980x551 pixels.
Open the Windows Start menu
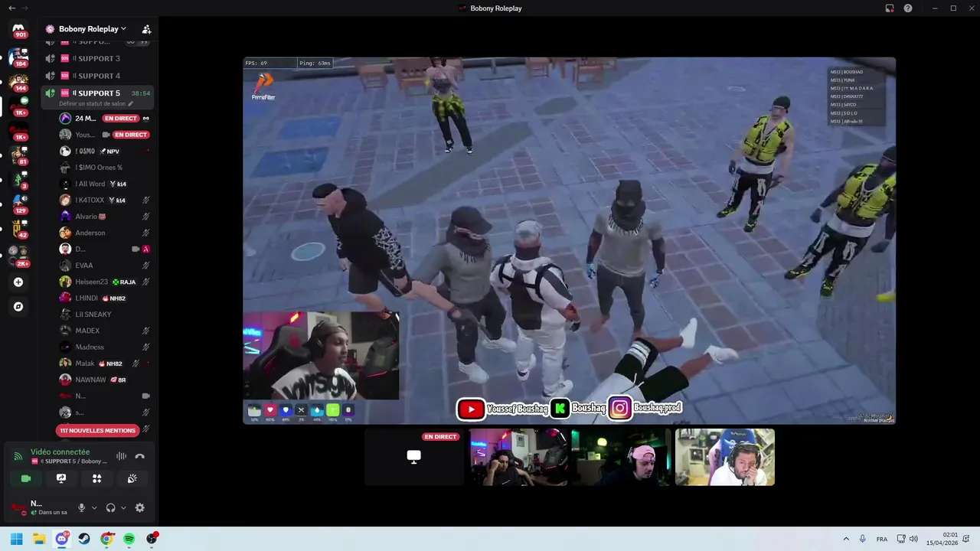[x=17, y=539]
